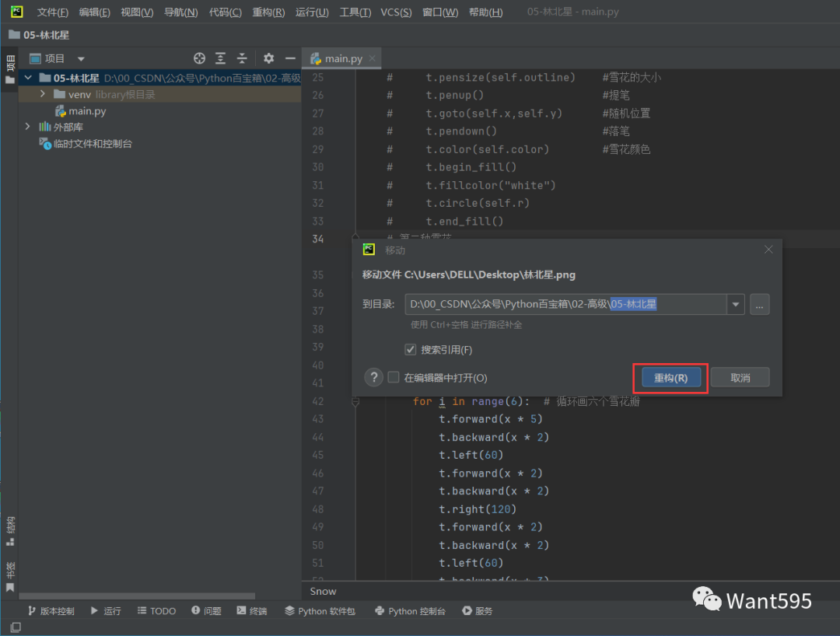Screen dimensions: 840x636
Task: Click the collapse all icon in project panel
Action: click(x=242, y=58)
